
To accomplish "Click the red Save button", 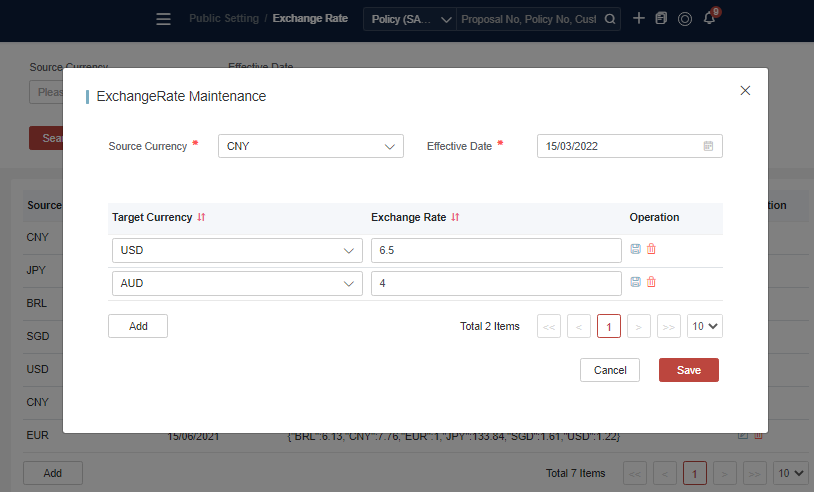I will [x=688, y=370].
